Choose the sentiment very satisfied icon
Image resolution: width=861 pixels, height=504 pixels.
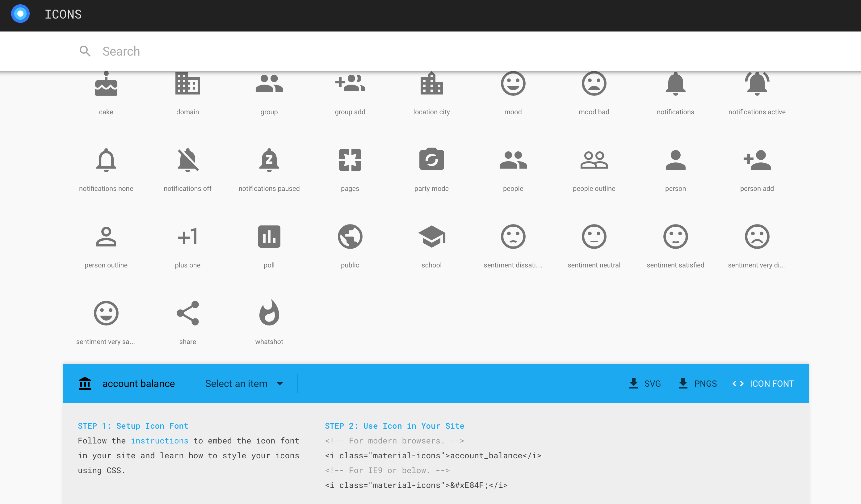pos(106,313)
